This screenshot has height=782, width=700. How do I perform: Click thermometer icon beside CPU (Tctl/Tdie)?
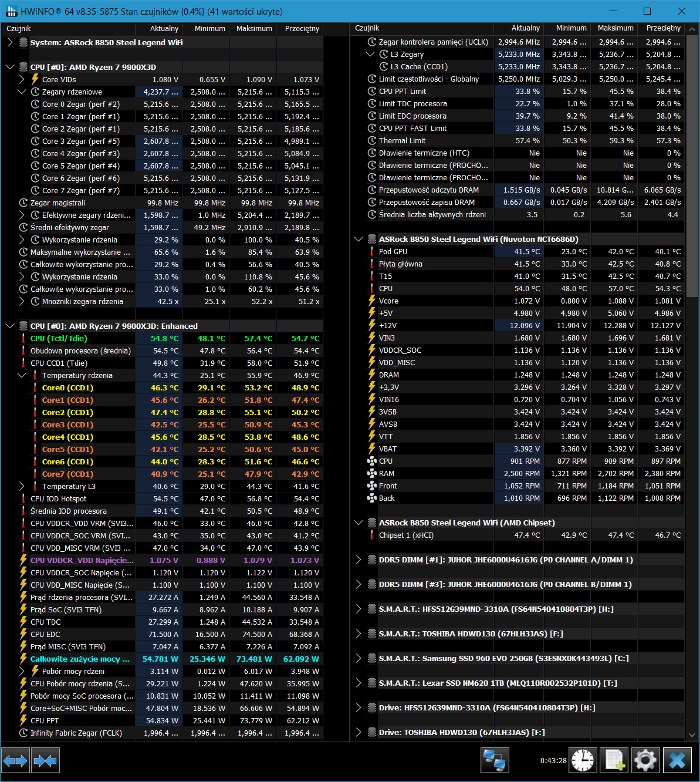tap(23, 338)
